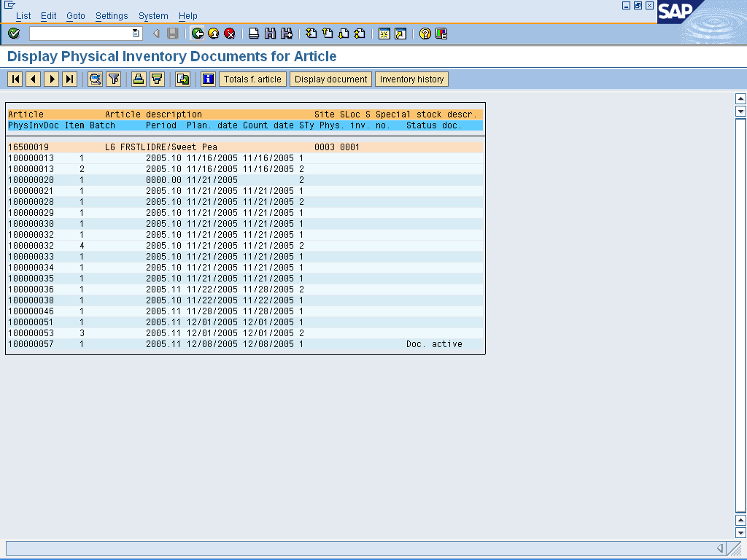Click the Previous Entry arrow in the list toolbar
747x560 pixels.
point(34,79)
